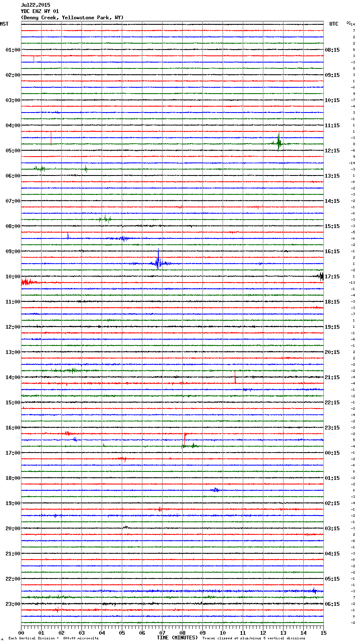Image resolution: width=357 pixels, height=644 pixels.
Task: Click the 12:15 UTC time label
Action: point(332,151)
